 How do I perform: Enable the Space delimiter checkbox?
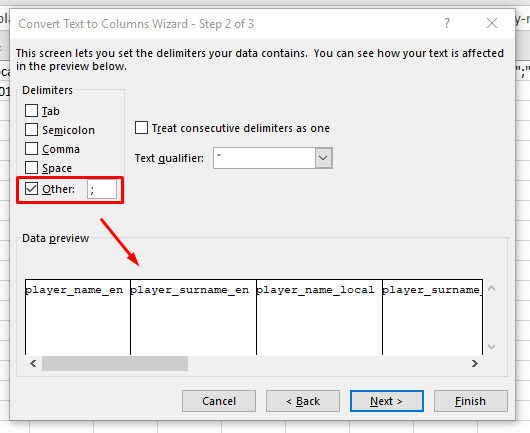(31, 167)
